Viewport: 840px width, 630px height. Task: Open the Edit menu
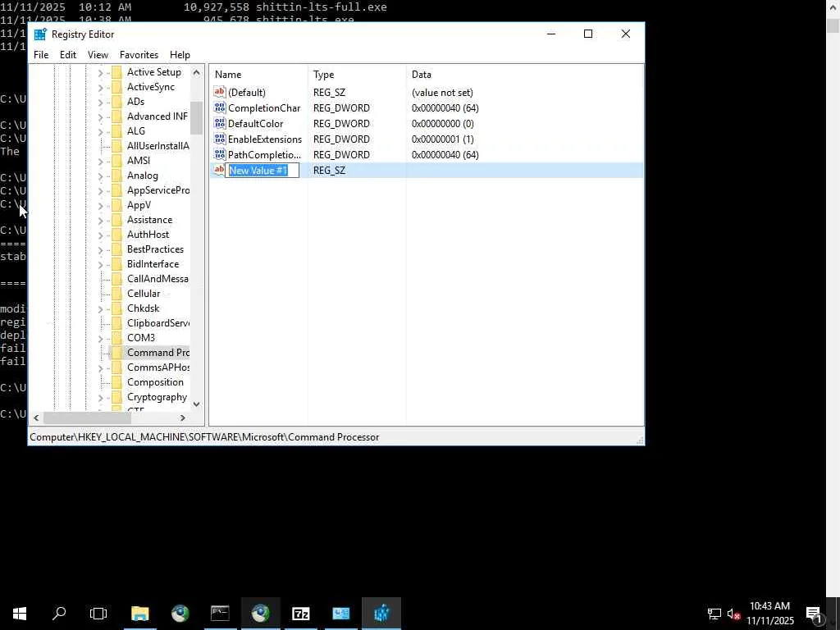(x=68, y=55)
